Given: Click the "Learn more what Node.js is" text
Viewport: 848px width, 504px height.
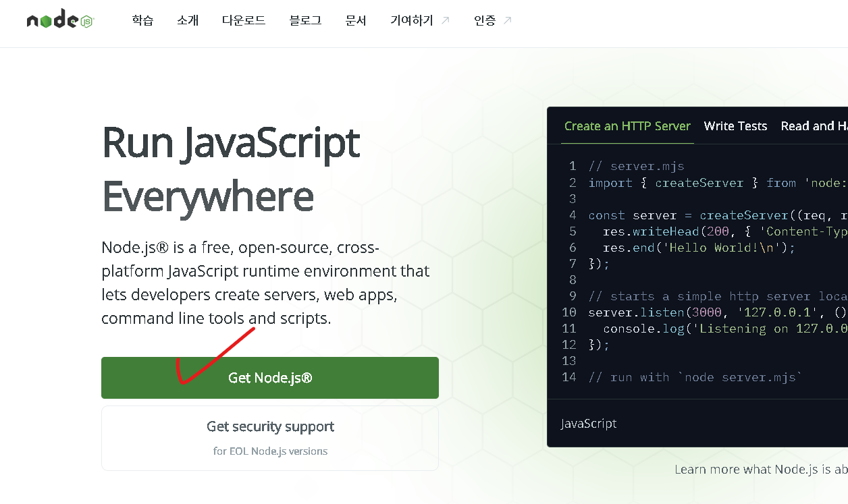Looking at the screenshot, I should pos(761,470).
